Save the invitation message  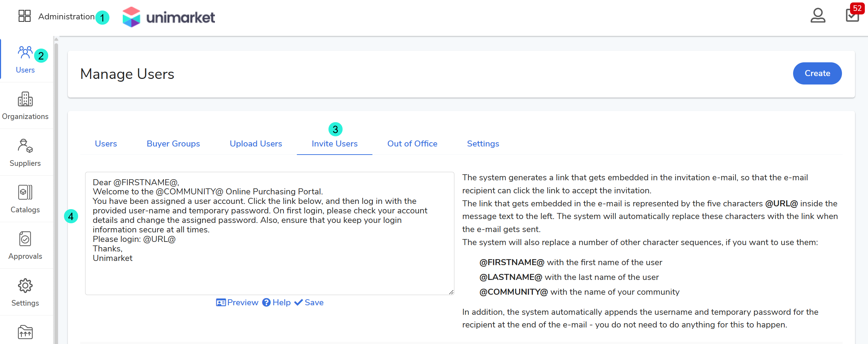click(x=309, y=302)
